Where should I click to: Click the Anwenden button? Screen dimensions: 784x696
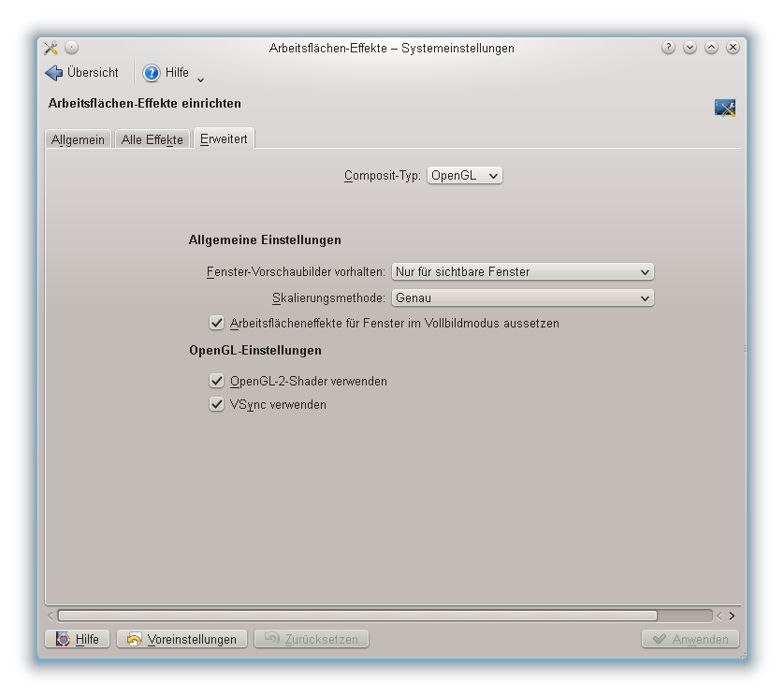coord(690,639)
